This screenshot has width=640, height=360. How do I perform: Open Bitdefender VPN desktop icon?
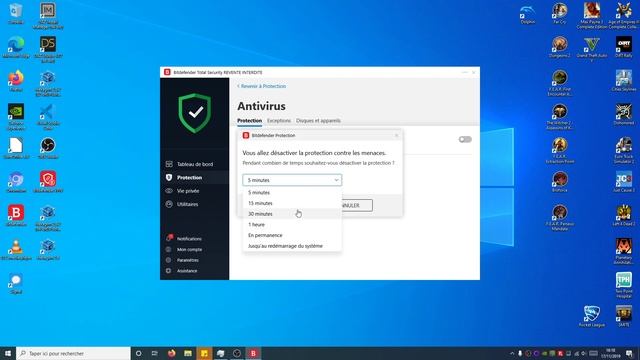click(48, 182)
